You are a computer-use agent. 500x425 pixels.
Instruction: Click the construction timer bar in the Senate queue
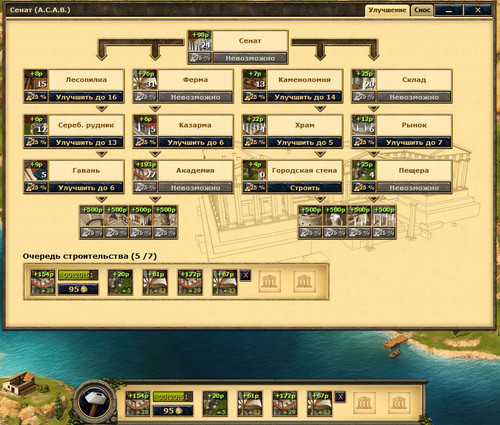tap(78, 275)
